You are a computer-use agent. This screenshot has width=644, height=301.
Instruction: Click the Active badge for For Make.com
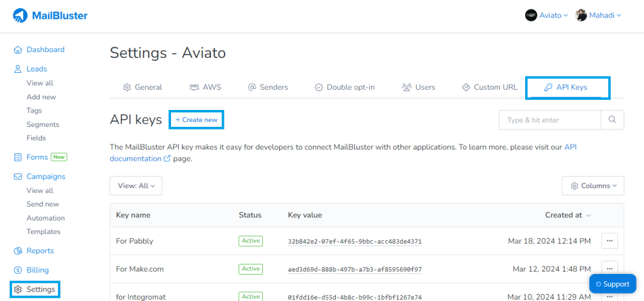coord(250,269)
